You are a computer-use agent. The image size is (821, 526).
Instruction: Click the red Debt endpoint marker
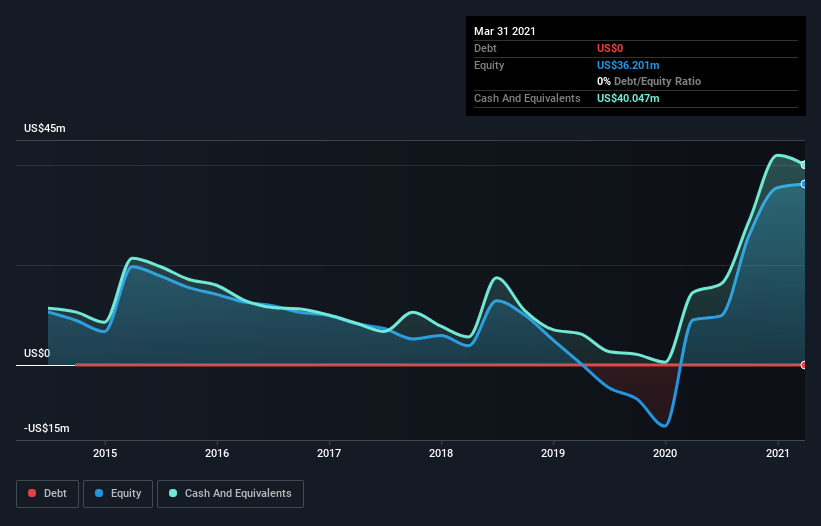[x=804, y=364]
